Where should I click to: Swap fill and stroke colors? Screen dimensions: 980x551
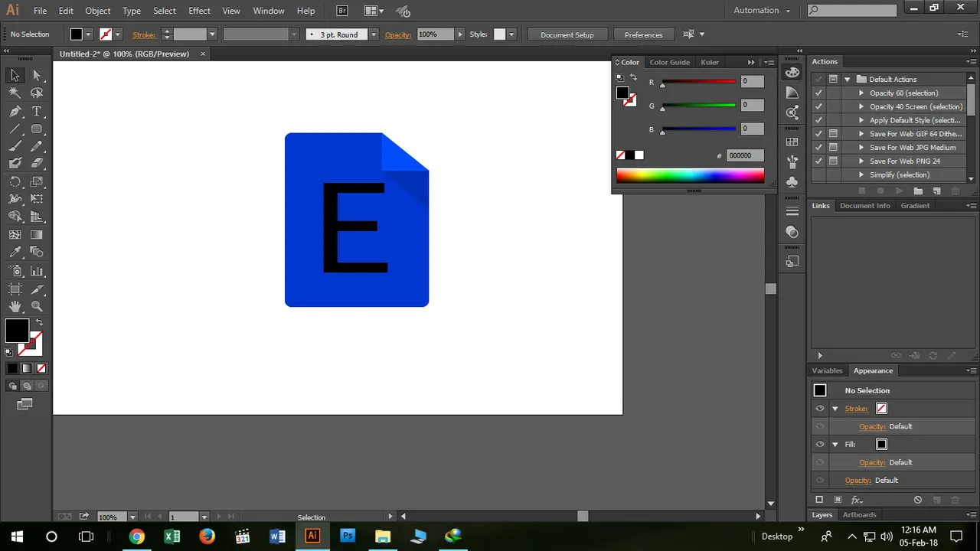pos(39,323)
